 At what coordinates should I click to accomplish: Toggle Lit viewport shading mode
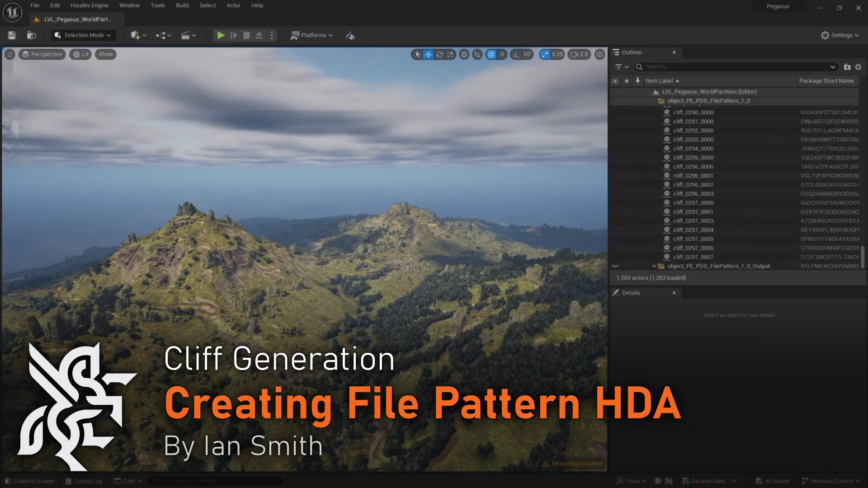point(80,54)
